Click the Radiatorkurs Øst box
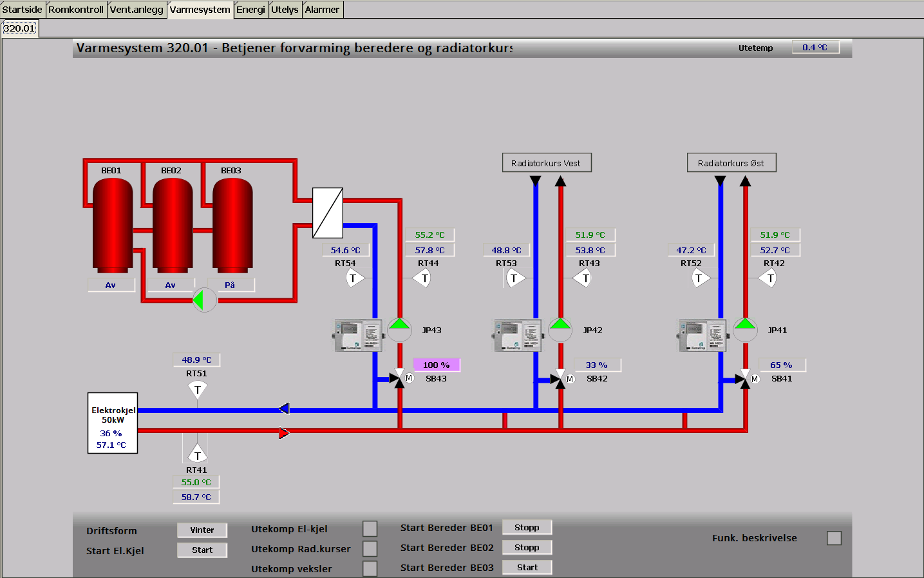 click(x=731, y=162)
